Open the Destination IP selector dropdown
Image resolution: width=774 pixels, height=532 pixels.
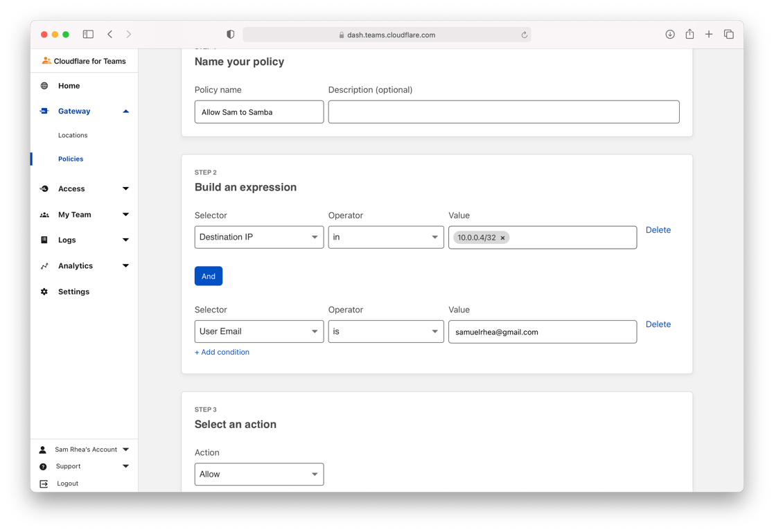(x=259, y=238)
